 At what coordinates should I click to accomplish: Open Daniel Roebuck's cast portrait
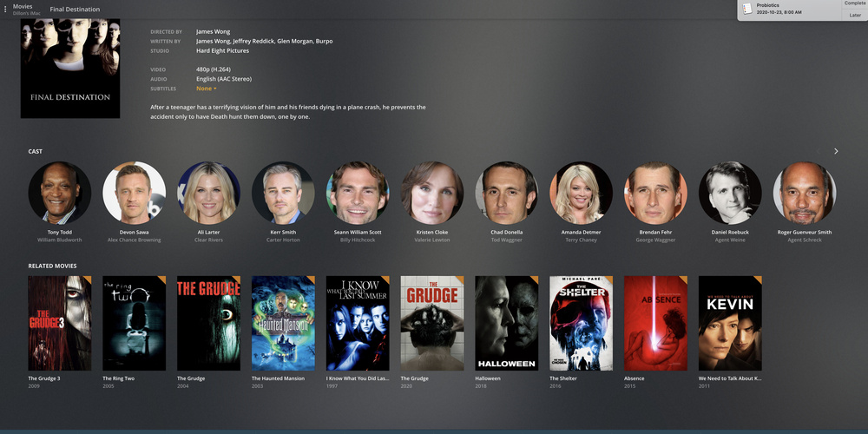click(730, 193)
